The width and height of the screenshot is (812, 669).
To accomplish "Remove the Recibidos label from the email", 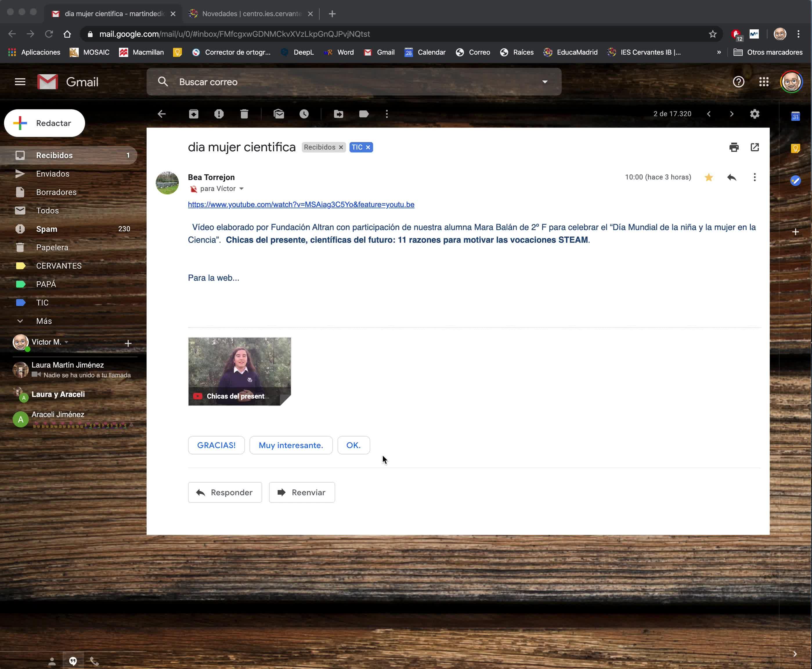I will tap(341, 147).
